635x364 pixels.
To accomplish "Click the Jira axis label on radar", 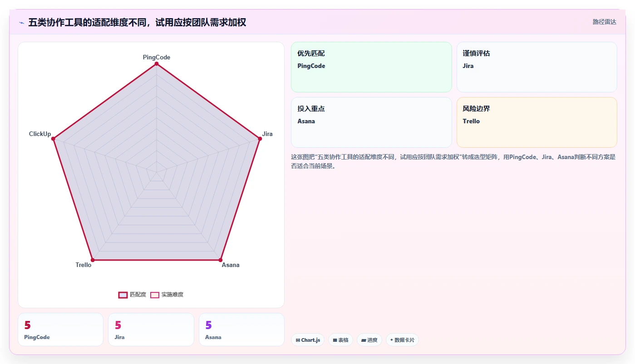I will click(x=267, y=134).
